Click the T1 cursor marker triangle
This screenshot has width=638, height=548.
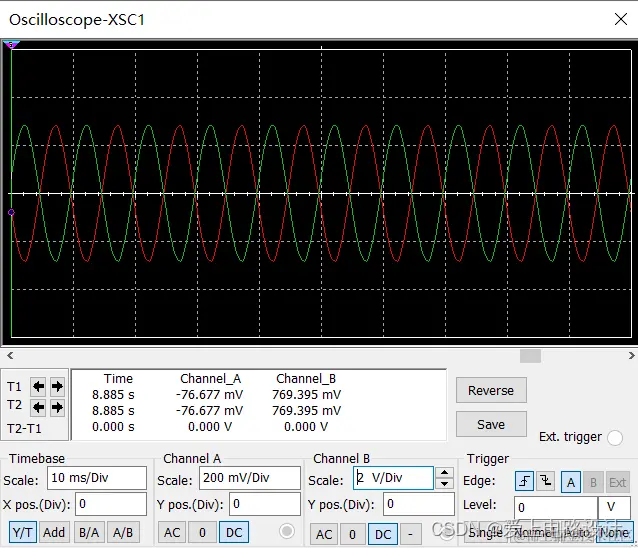tap(11, 44)
